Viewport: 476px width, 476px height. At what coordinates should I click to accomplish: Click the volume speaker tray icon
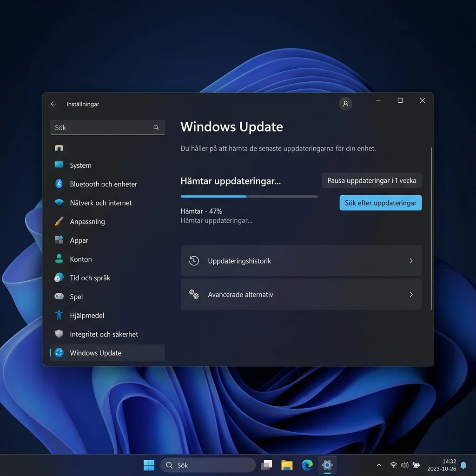point(405,465)
